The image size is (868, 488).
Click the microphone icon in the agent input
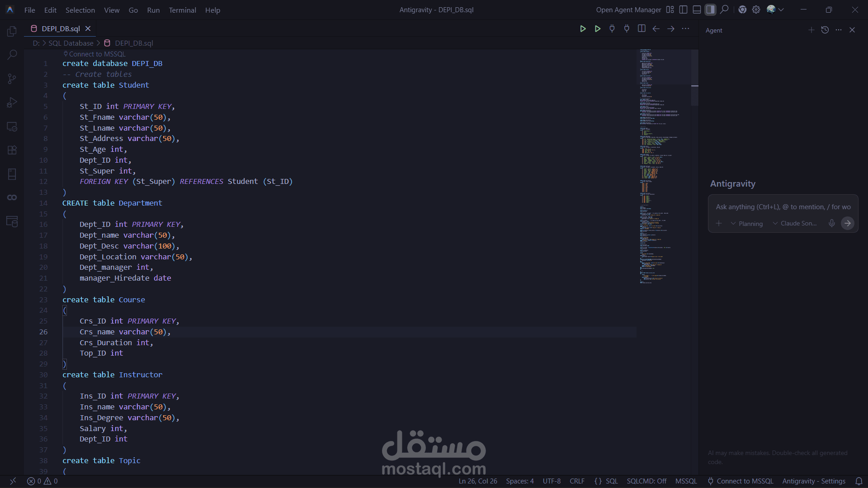point(831,223)
